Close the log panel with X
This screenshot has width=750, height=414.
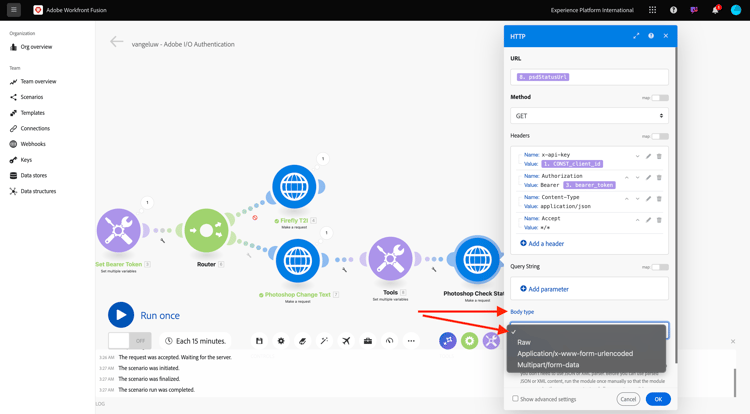(x=733, y=341)
